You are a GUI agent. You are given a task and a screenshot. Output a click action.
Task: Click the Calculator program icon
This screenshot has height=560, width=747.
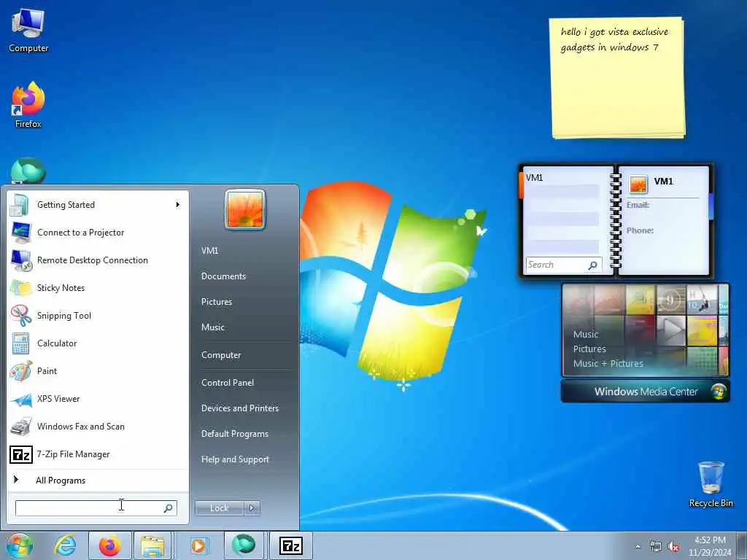tap(20, 343)
